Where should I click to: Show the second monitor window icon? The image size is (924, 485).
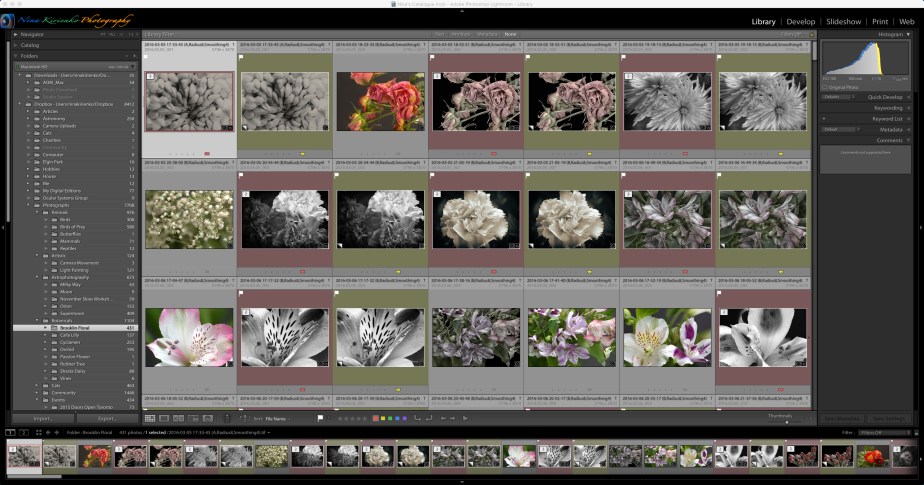(23, 432)
